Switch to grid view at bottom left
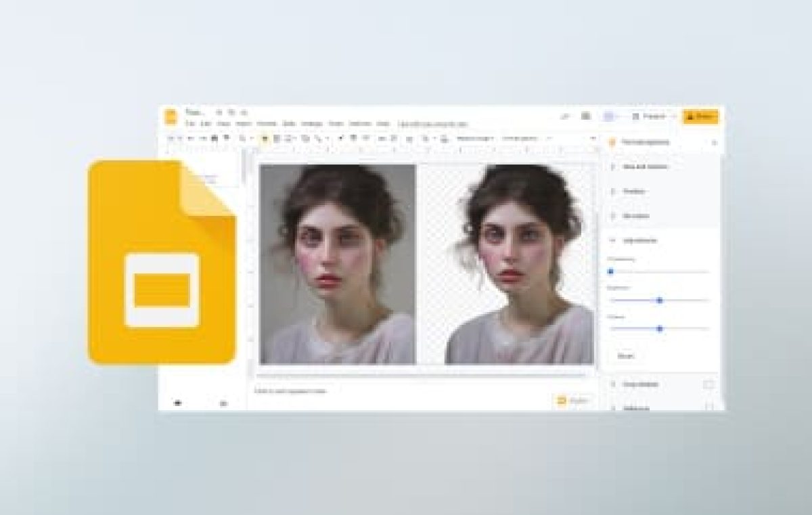This screenshot has height=515, width=812. coord(178,403)
